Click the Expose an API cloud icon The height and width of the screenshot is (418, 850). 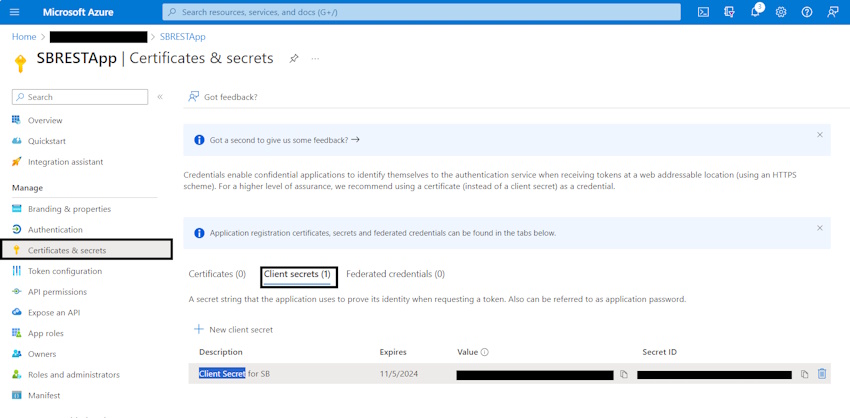click(16, 312)
